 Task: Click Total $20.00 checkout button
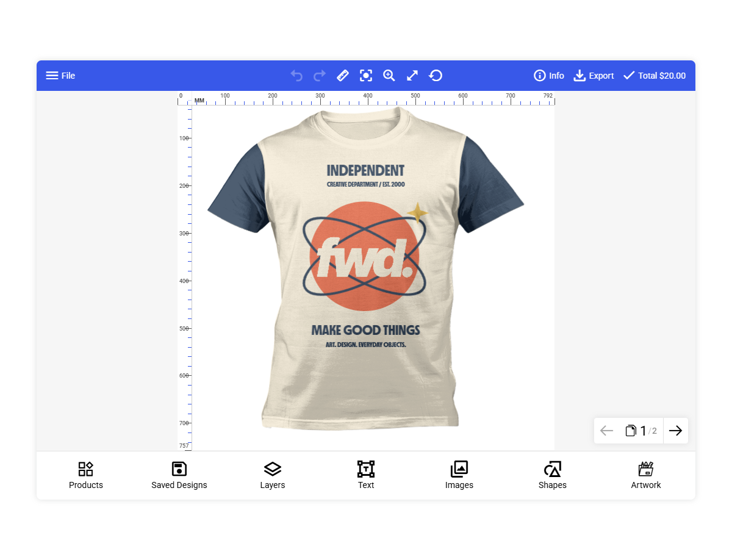tap(654, 76)
